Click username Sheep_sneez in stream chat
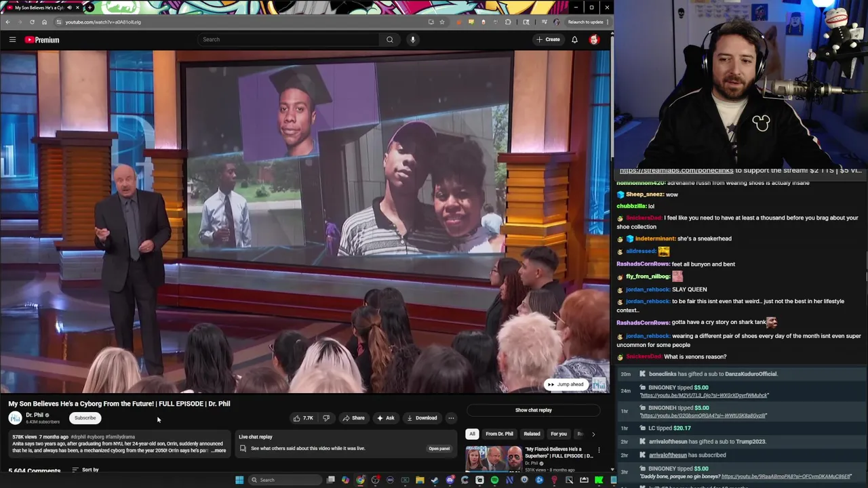 [x=644, y=195]
